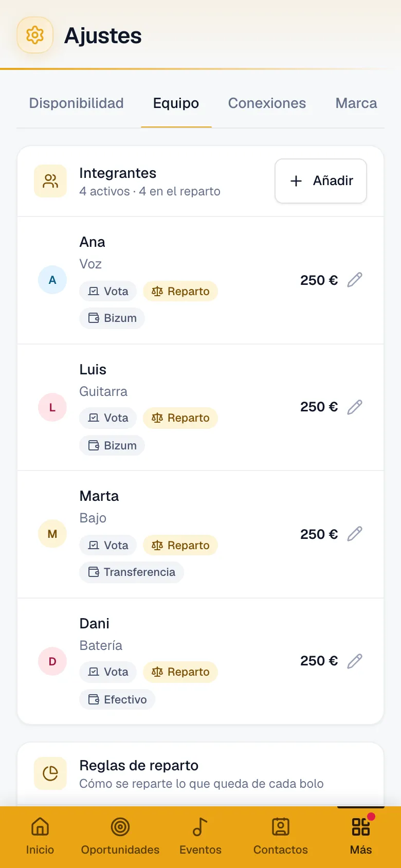Open the Reglas de reparto section
Viewport: 401px width, 868px height.
[200, 774]
